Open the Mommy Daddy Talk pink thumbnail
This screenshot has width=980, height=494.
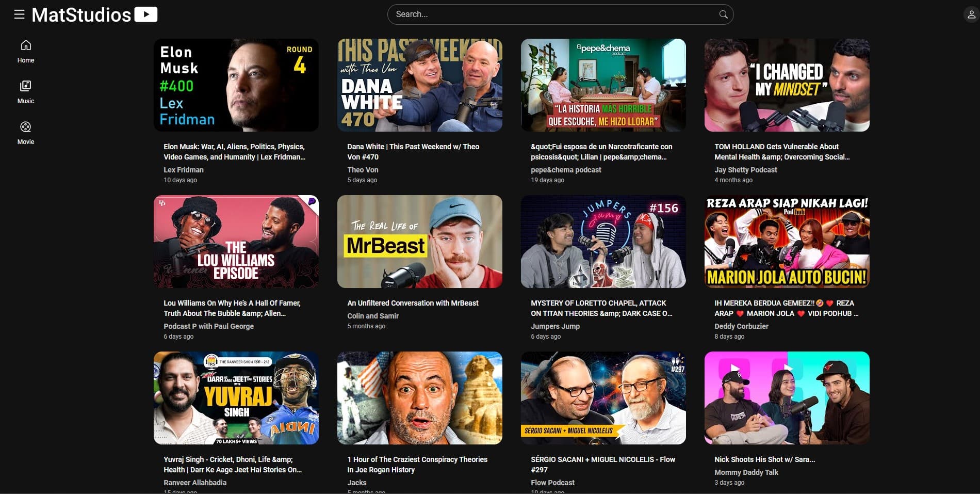787,398
